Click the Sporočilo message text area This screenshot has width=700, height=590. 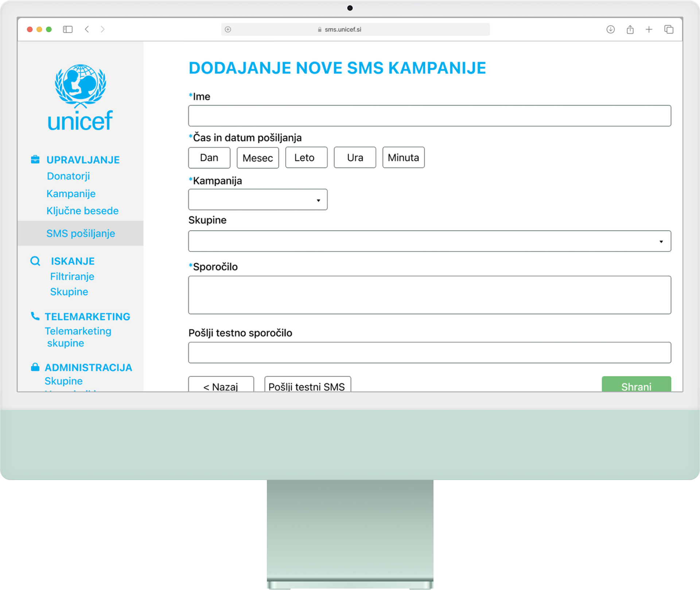click(x=429, y=295)
